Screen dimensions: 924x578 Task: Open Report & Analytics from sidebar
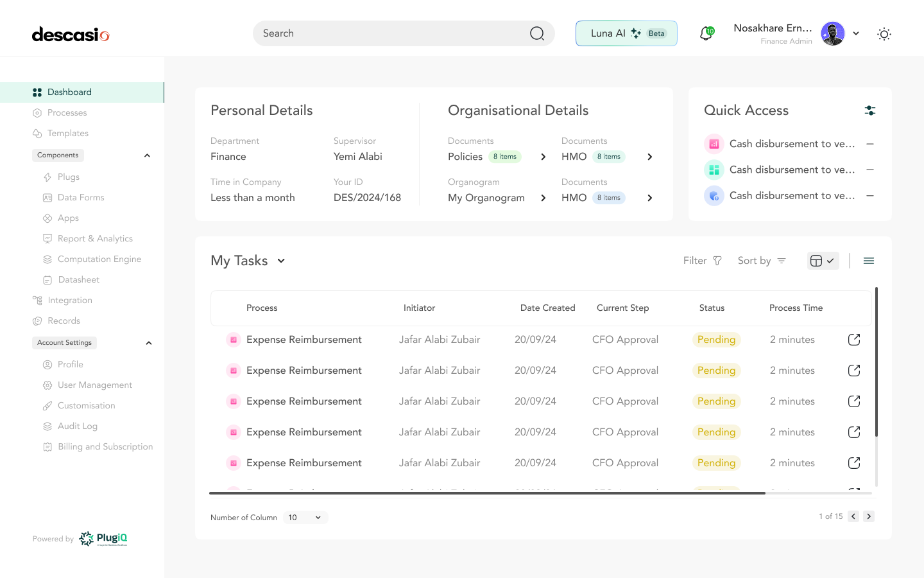coord(95,238)
